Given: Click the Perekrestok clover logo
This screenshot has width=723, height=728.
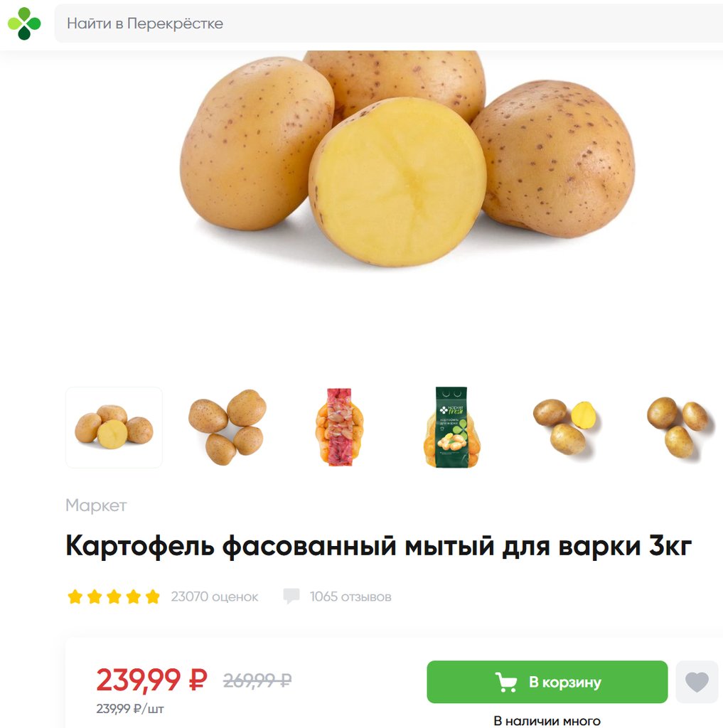Looking at the screenshot, I should point(25,23).
